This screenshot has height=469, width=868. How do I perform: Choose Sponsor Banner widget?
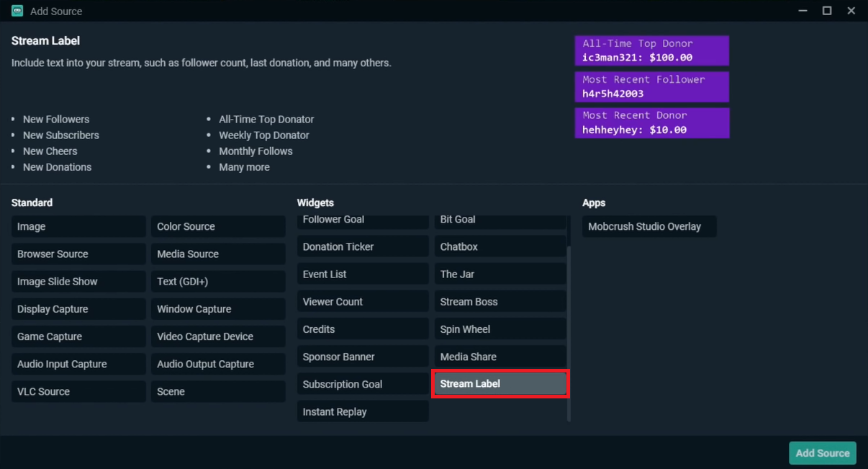[x=363, y=357]
